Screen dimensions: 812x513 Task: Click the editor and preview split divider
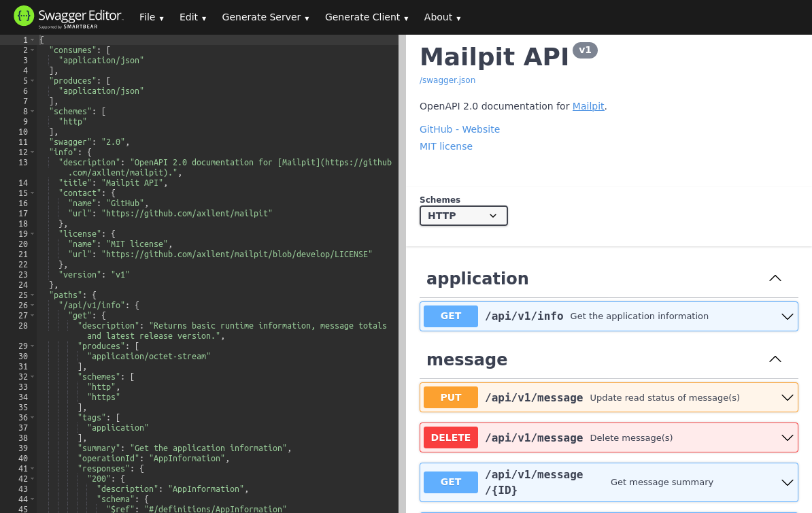(402, 274)
